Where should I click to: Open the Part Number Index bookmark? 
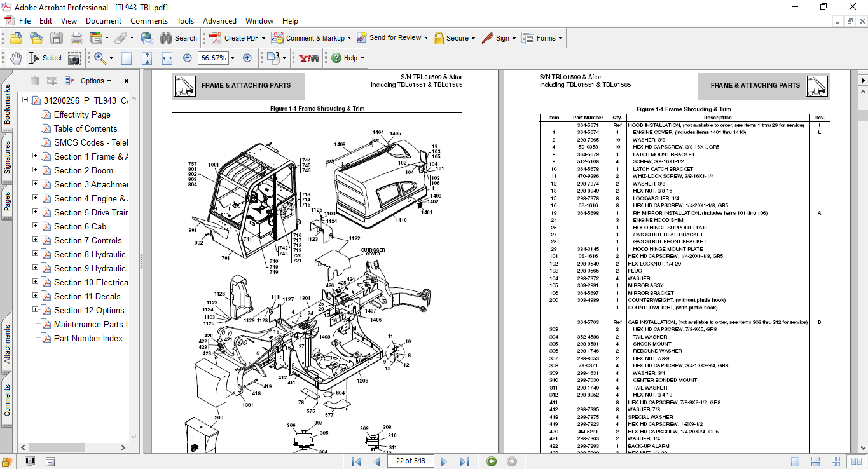(x=88, y=338)
